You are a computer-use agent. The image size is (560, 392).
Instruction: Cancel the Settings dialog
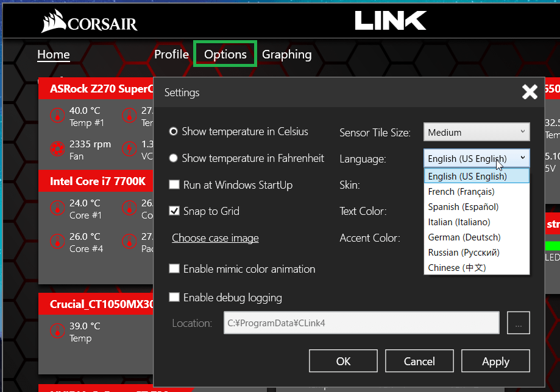click(x=419, y=361)
